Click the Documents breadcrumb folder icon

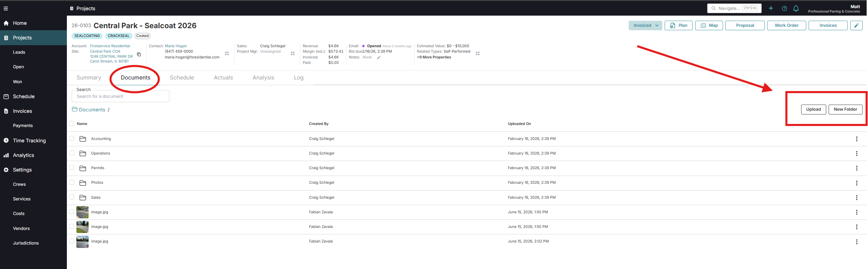tap(75, 109)
